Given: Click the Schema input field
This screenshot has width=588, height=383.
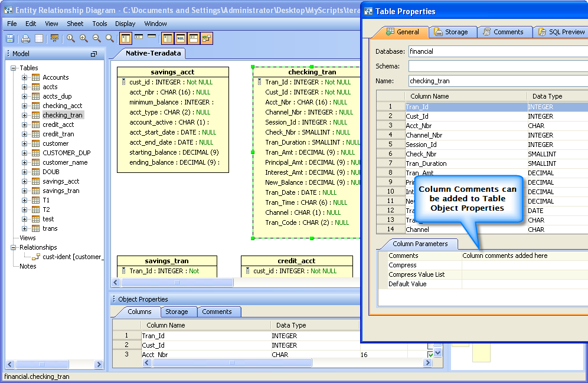Looking at the screenshot, I should [x=497, y=66].
